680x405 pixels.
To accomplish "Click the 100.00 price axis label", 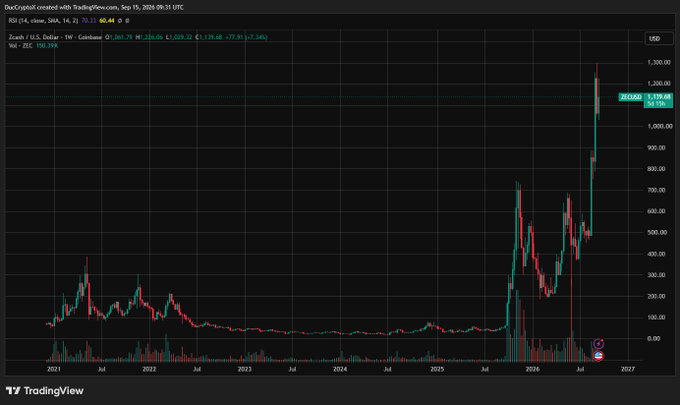I will coord(656,317).
